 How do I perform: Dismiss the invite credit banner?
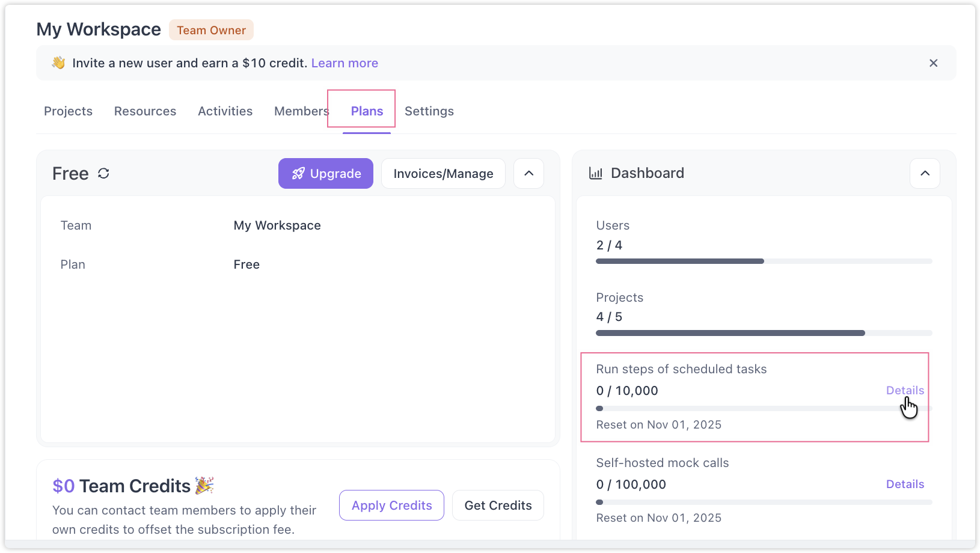(x=933, y=63)
